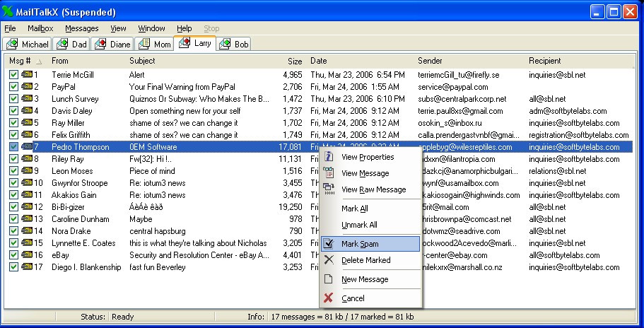The image size is (644, 328).
Task: Click the service@paypal.com sender address
Action: [x=453, y=87]
